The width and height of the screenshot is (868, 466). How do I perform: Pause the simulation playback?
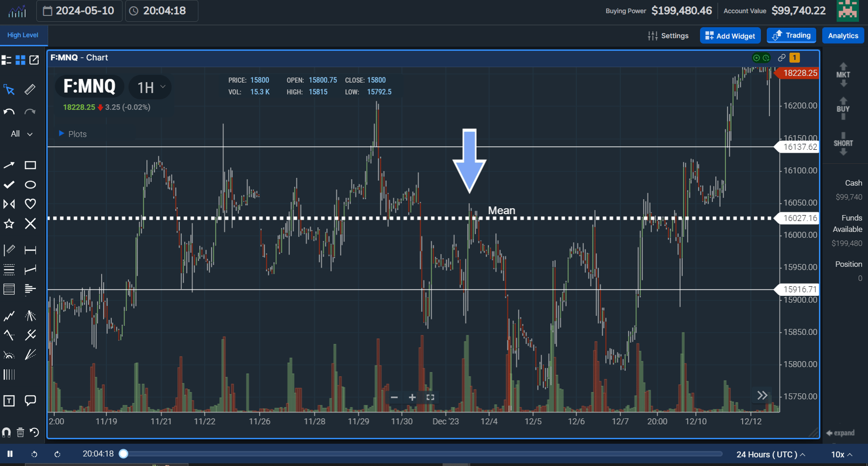click(10, 454)
